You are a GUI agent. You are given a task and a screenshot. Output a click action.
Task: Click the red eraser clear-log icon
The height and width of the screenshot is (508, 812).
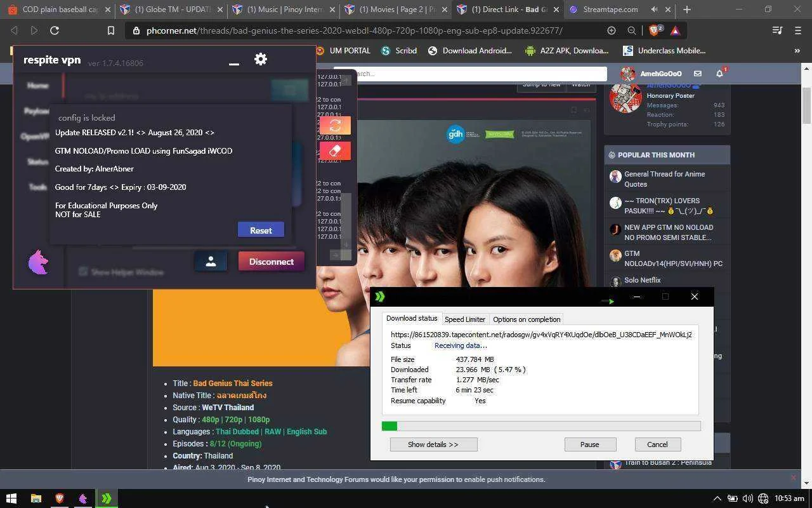click(x=335, y=150)
